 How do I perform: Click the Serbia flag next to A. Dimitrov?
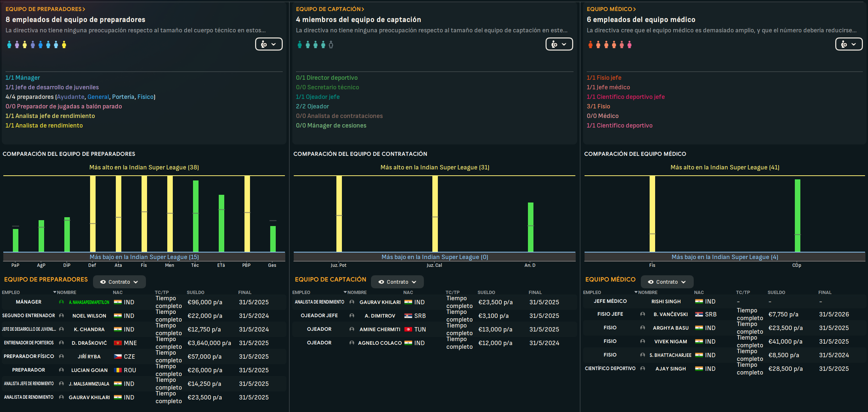point(408,316)
